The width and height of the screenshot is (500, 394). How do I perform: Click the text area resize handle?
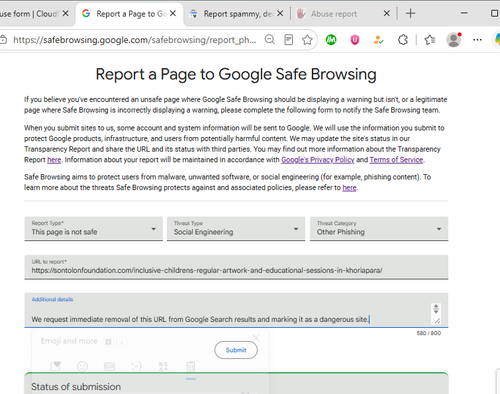[437, 321]
